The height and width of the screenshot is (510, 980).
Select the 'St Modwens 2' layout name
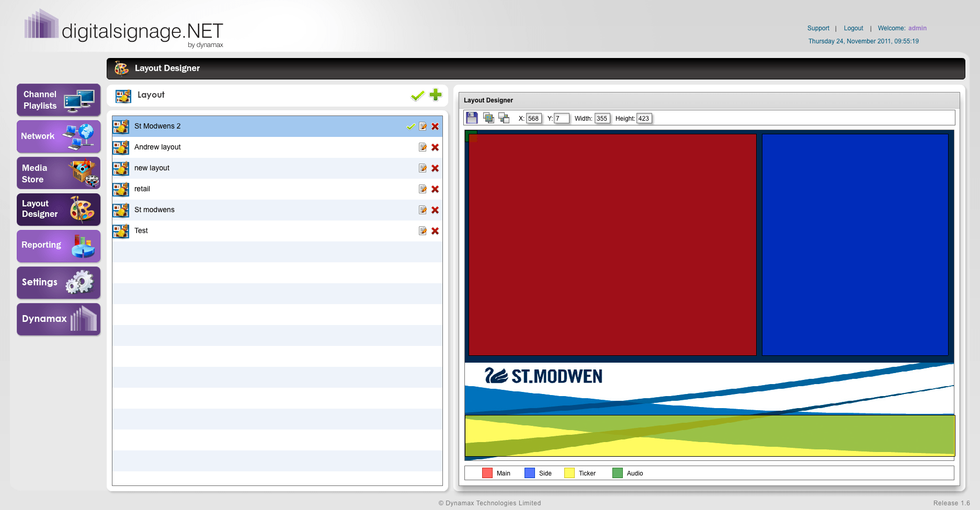click(157, 126)
